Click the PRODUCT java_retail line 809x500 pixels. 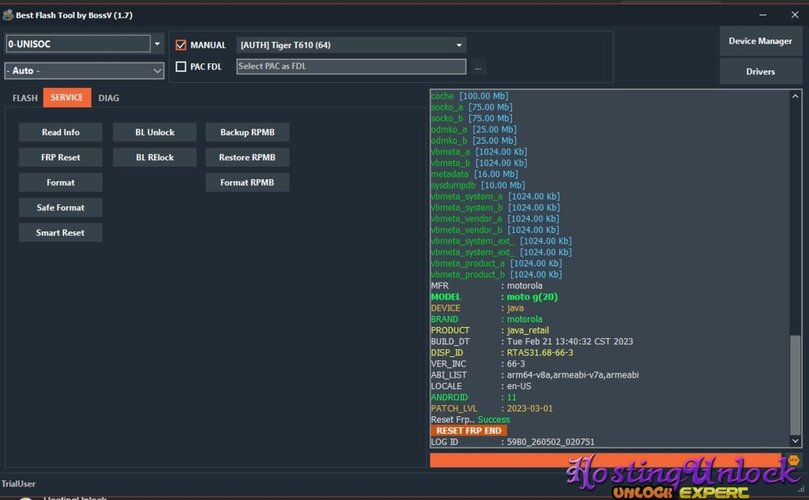click(490, 330)
